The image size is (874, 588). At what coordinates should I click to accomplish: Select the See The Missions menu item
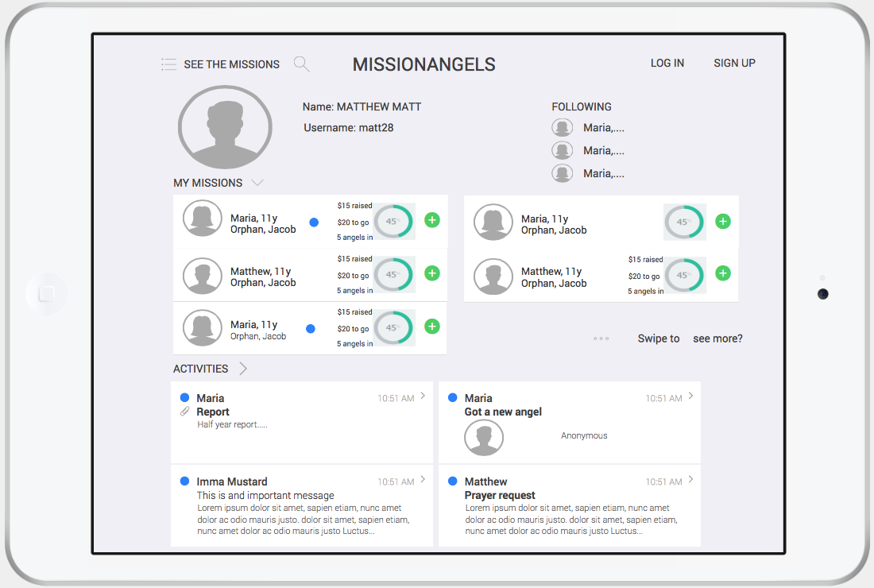click(231, 64)
